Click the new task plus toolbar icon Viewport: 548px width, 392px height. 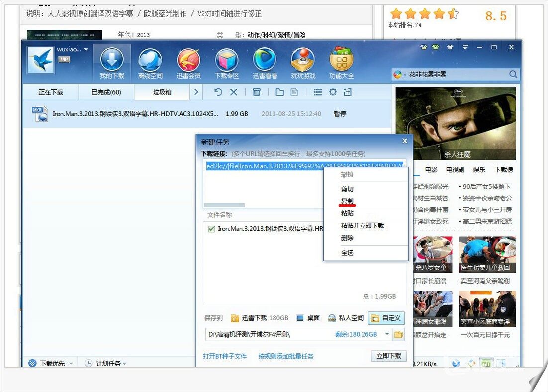(x=348, y=92)
